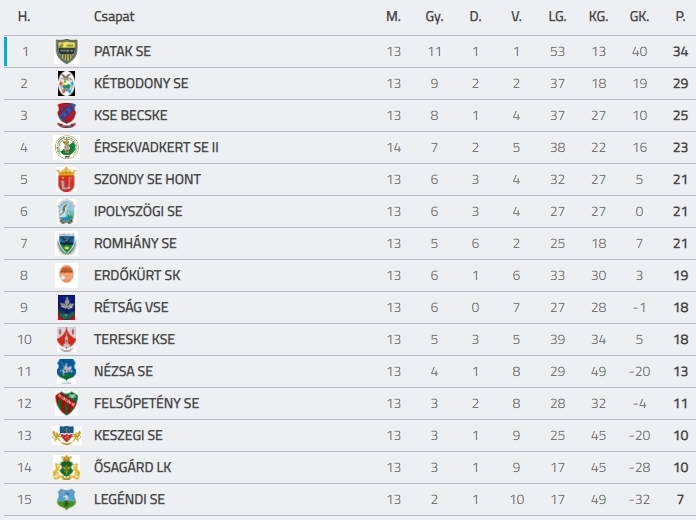
Task: Click the ERDŐKÜRT SK orange logo
Action: click(x=67, y=275)
